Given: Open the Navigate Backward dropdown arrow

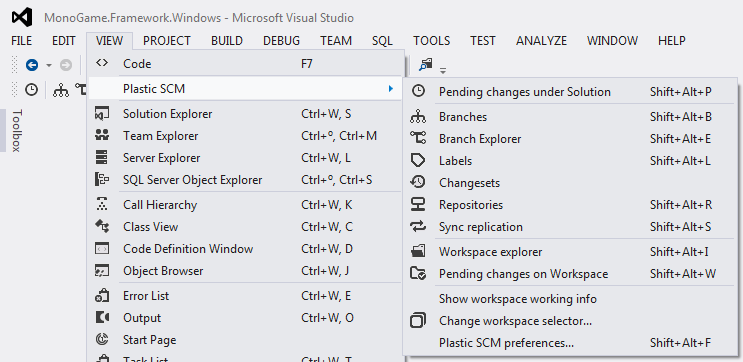Looking at the screenshot, I should 48,65.
